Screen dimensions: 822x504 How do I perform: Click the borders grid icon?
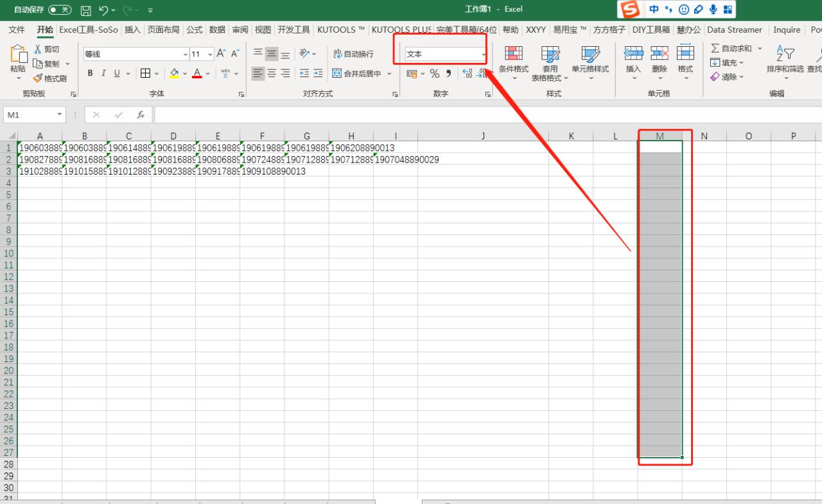coord(146,73)
